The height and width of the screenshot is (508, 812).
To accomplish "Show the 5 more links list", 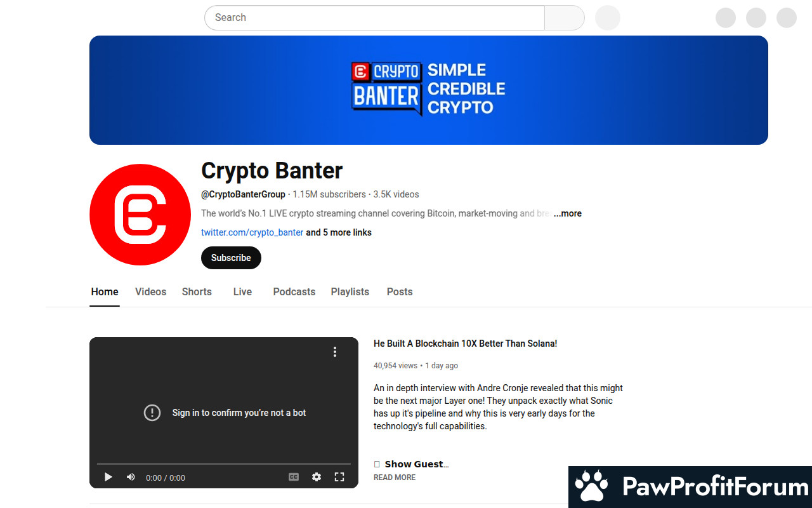I will point(339,232).
